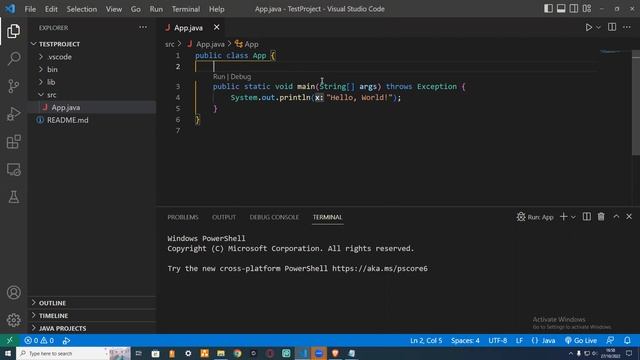Switch to the Problems tab
This screenshot has height=360, width=640.
[183, 217]
